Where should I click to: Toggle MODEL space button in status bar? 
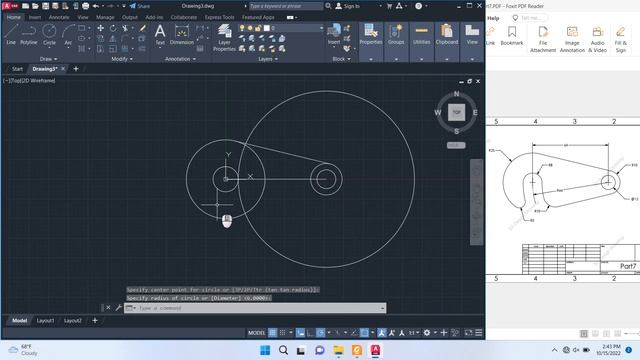(x=256, y=333)
